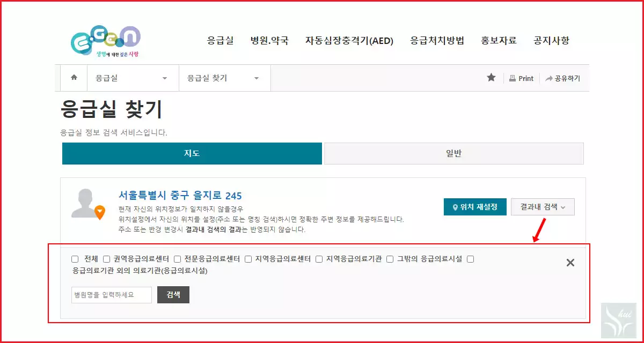The width and height of the screenshot is (644, 343).
Task: Click the home icon in the breadcrumb bar
Action: pyautogui.click(x=74, y=77)
